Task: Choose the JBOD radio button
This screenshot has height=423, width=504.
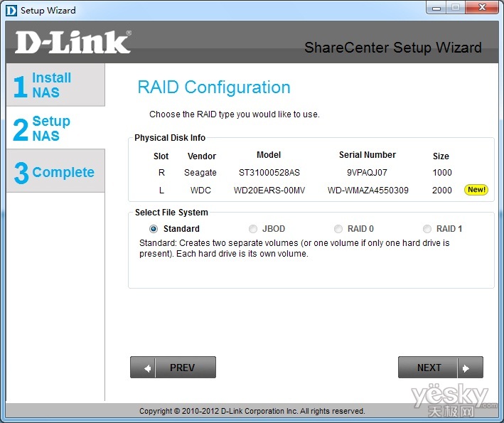Action: (253, 229)
